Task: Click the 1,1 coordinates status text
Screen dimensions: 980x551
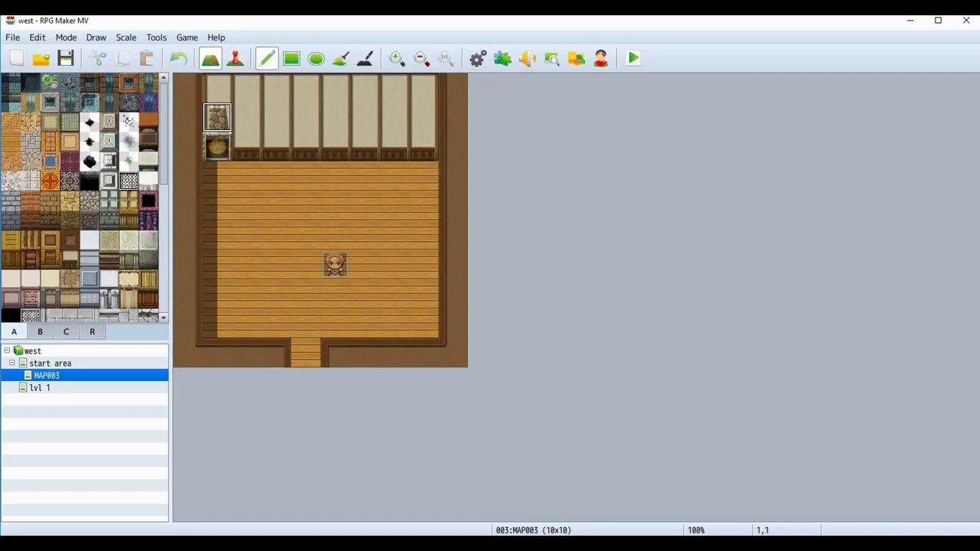Action: [x=763, y=530]
